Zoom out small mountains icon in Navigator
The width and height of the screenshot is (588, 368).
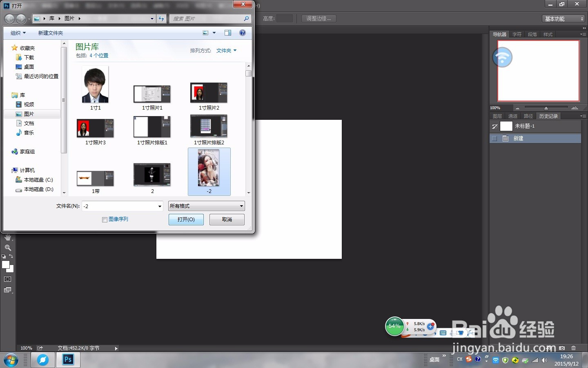(x=517, y=108)
